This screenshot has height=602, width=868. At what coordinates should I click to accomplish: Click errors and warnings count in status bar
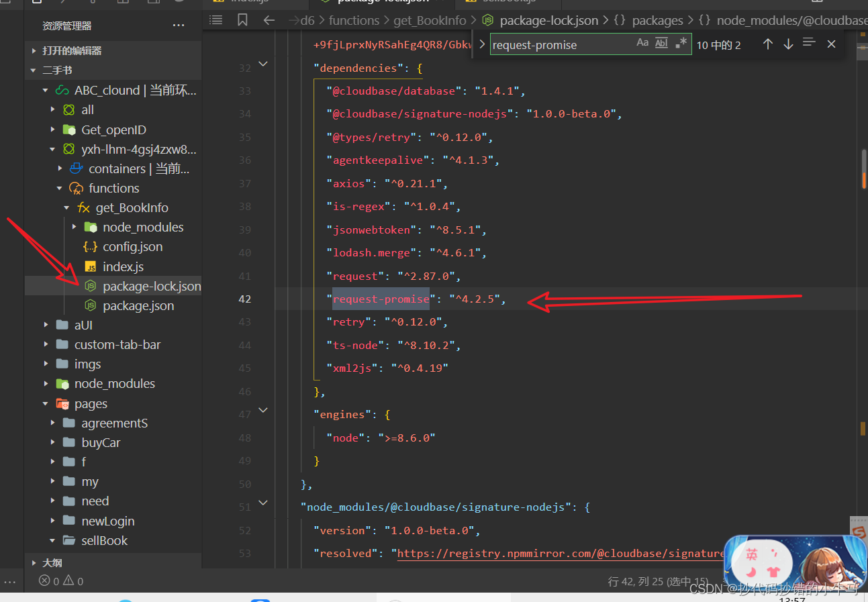(x=61, y=581)
